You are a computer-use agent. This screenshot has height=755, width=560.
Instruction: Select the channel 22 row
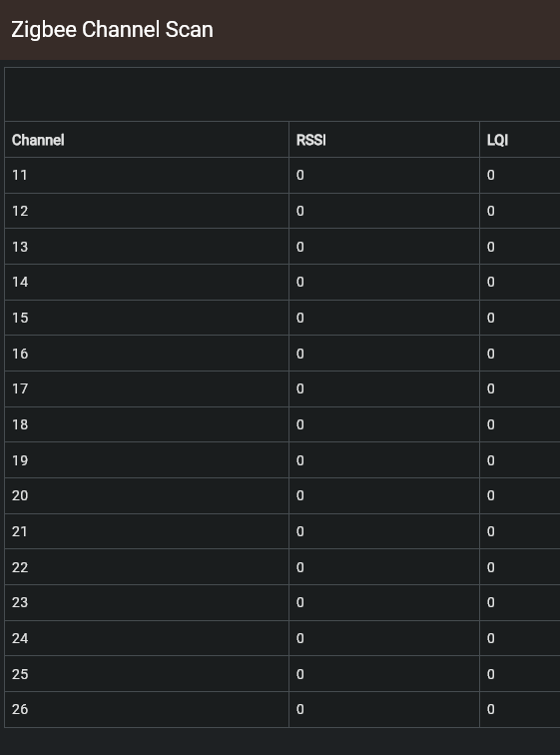[x=282, y=567]
